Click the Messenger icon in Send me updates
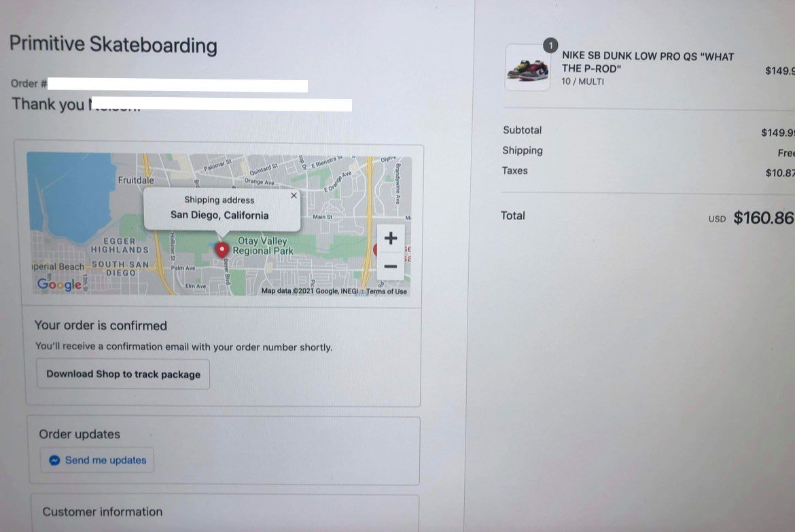 54,460
